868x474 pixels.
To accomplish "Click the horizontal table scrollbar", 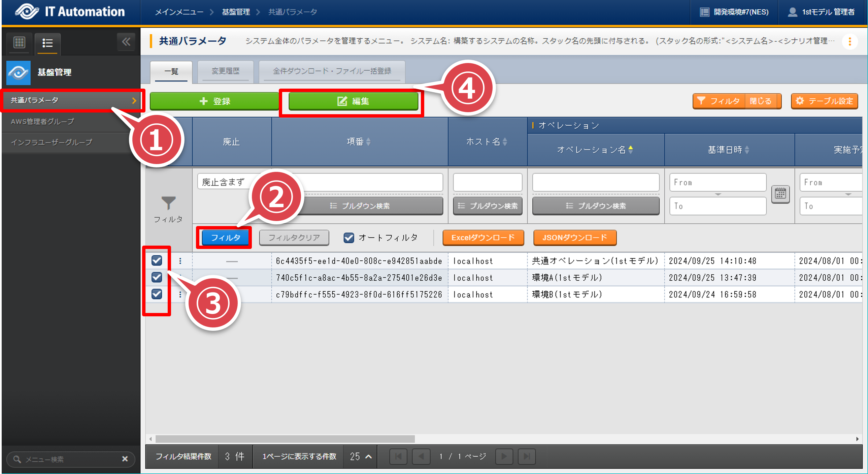I will point(285,439).
